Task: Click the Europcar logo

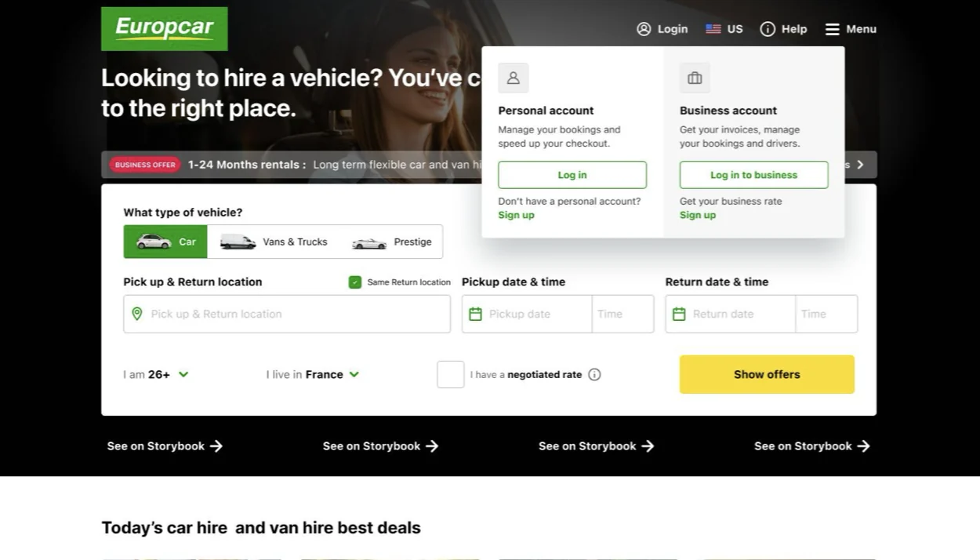Action: [x=165, y=29]
